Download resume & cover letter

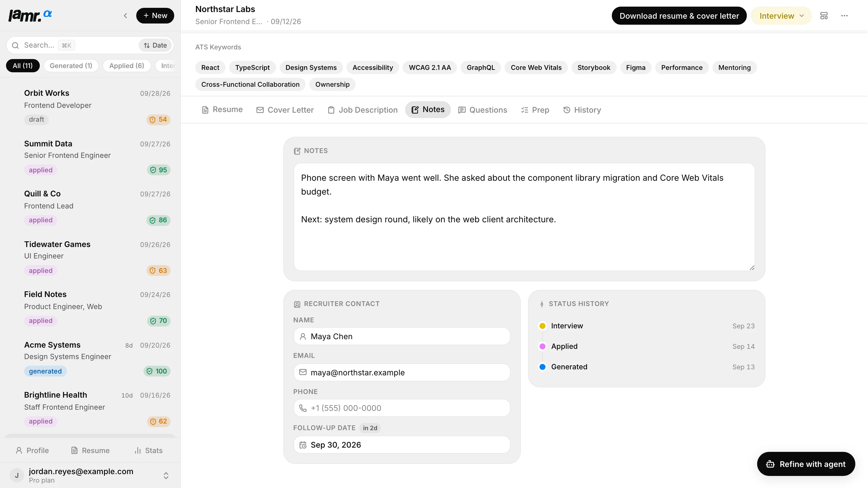[679, 16]
